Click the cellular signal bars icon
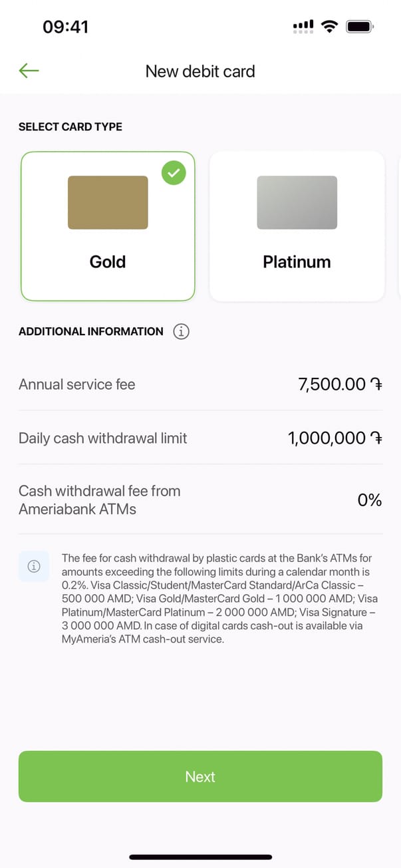 pos(303,27)
